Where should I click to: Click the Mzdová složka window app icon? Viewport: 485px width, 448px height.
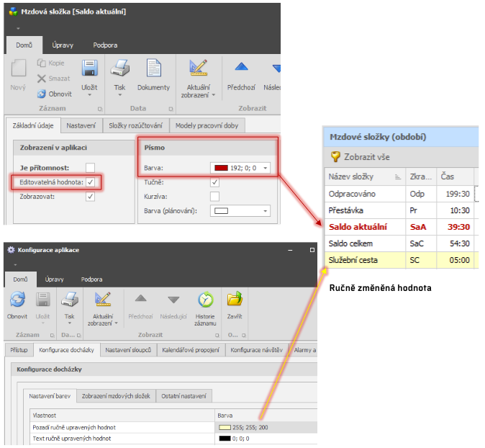coord(13,12)
